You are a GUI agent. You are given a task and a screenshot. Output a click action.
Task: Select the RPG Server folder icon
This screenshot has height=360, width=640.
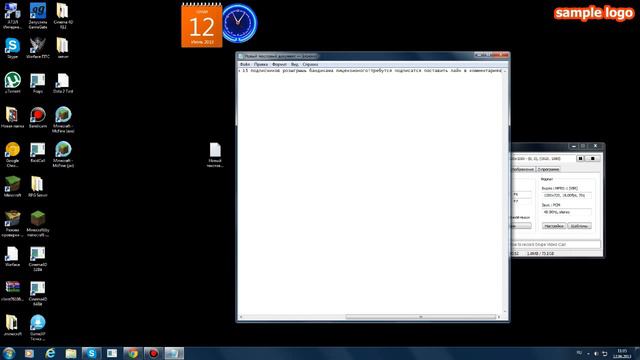tap(38, 187)
